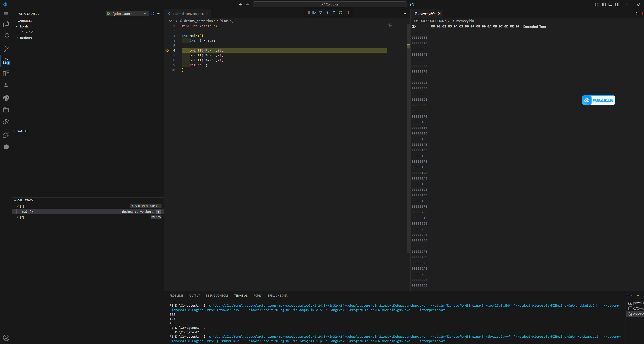
Task: Toggle the breakpoint on line 6
Action: click(167, 51)
